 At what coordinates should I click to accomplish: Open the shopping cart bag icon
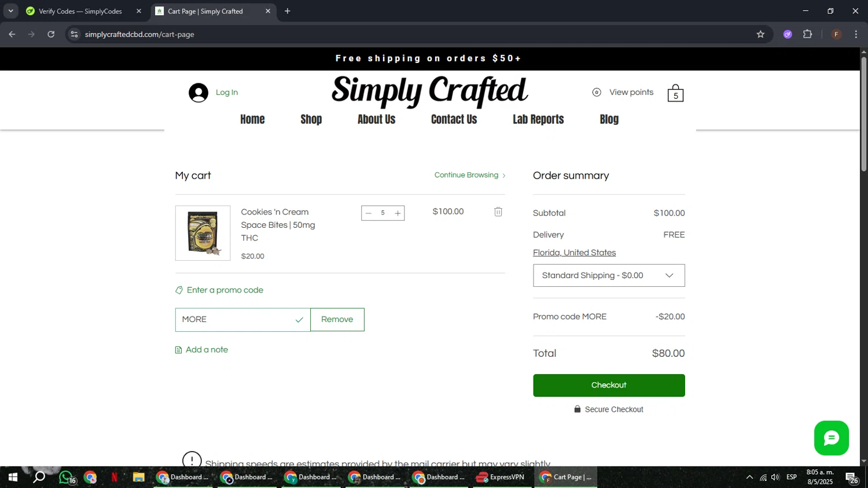click(x=675, y=93)
